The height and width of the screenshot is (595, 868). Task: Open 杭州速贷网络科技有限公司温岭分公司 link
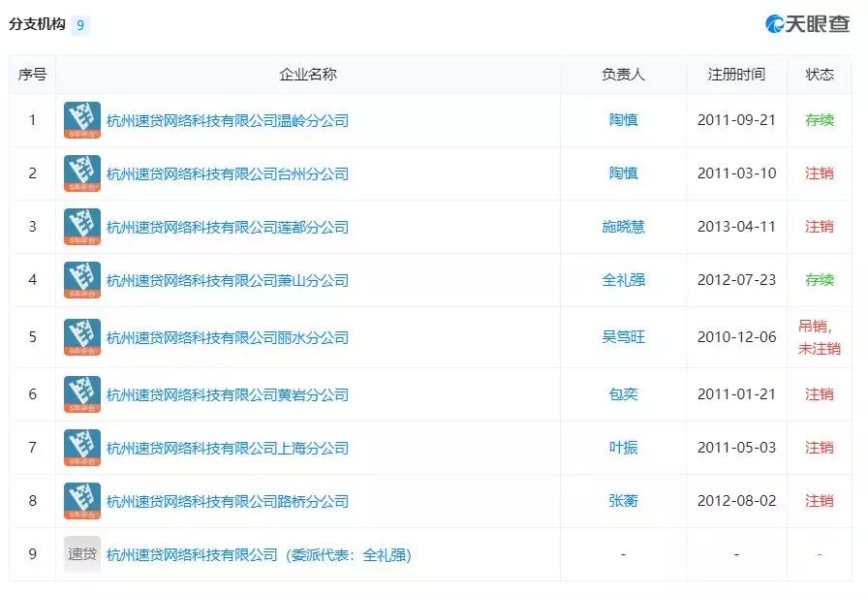(228, 120)
